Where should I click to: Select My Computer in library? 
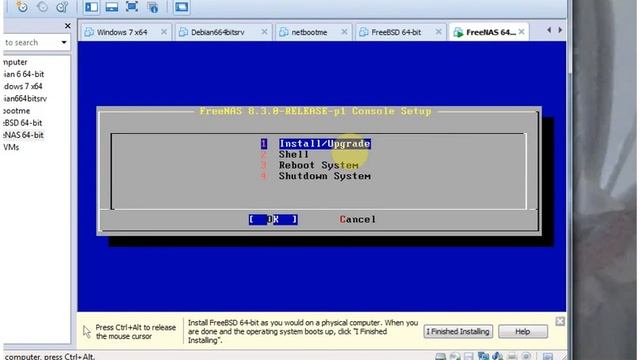point(16,62)
